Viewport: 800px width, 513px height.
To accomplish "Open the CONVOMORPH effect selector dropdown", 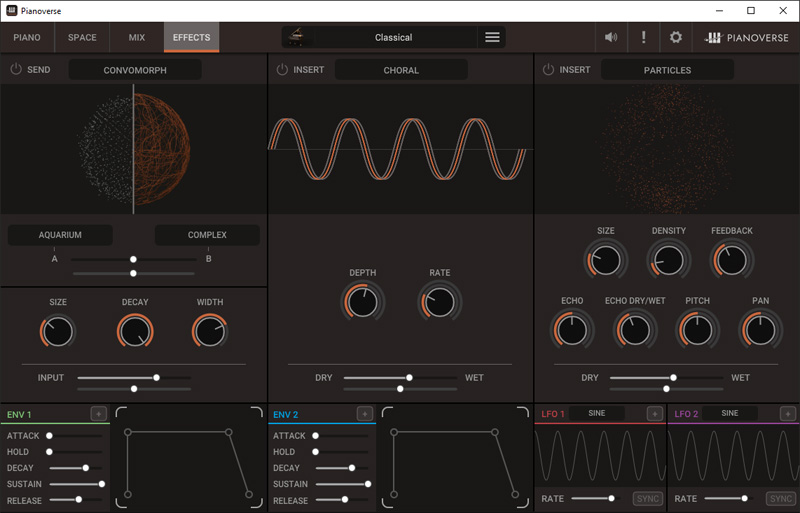I will click(x=136, y=70).
